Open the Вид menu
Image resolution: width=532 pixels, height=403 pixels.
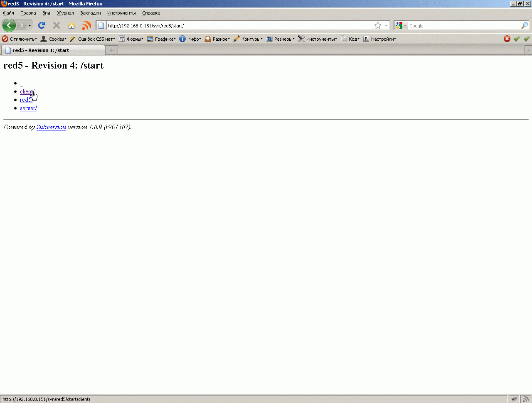click(x=47, y=13)
